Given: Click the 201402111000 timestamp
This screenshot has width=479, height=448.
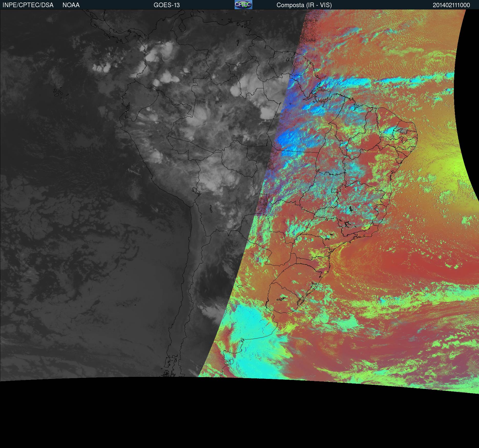Looking at the screenshot, I should (451, 5).
